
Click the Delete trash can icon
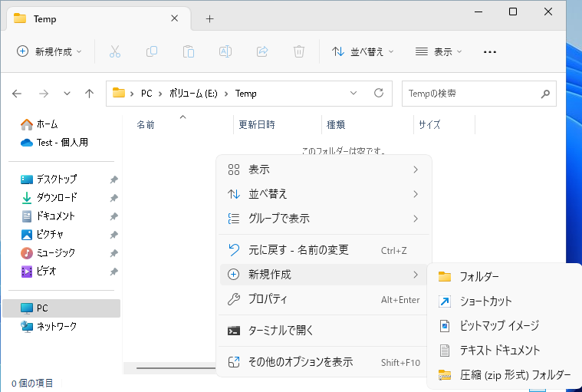click(299, 51)
